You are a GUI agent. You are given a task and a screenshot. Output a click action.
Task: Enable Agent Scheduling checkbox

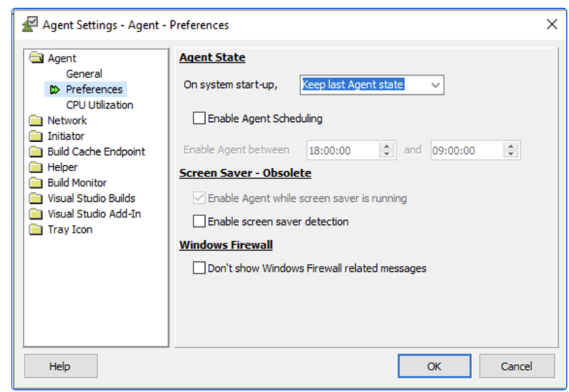(x=199, y=119)
